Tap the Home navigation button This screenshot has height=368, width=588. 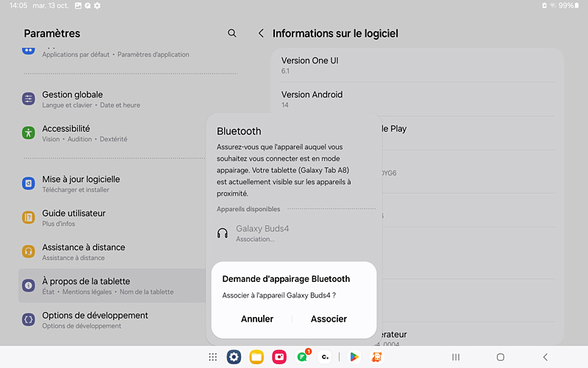pos(501,357)
